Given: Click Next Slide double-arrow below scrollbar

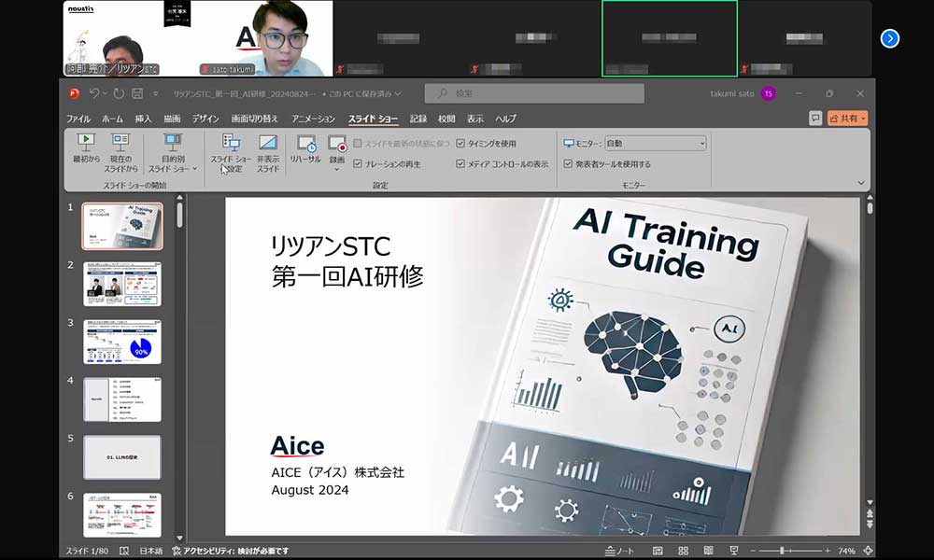Looking at the screenshot, I should coord(870,524).
